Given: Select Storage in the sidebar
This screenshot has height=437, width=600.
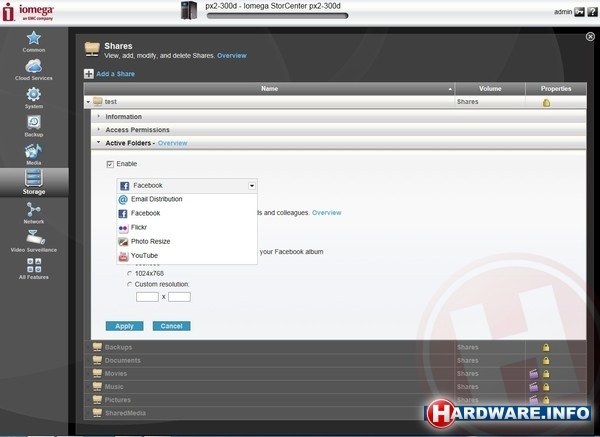Looking at the screenshot, I should pyautogui.click(x=34, y=182).
